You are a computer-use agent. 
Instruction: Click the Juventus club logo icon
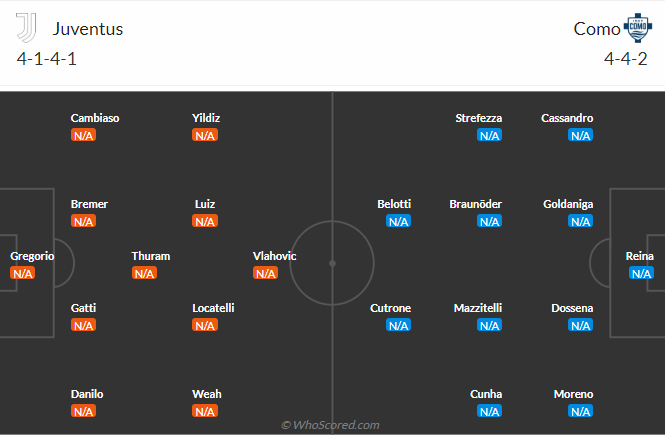tap(27, 28)
